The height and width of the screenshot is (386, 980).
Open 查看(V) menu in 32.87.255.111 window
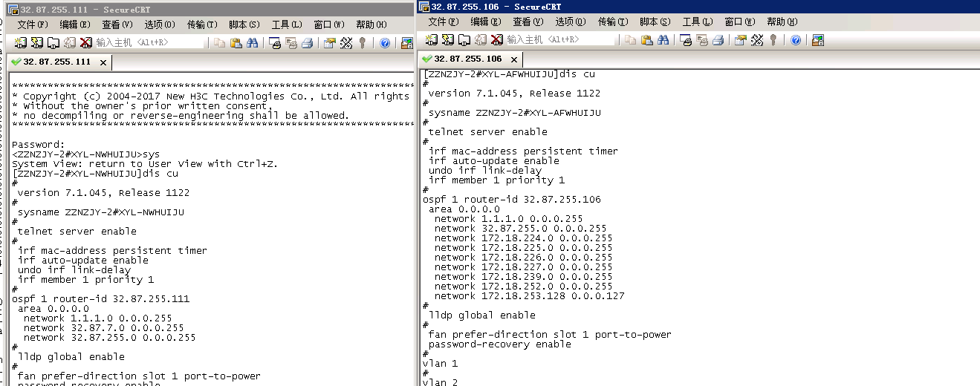(117, 25)
